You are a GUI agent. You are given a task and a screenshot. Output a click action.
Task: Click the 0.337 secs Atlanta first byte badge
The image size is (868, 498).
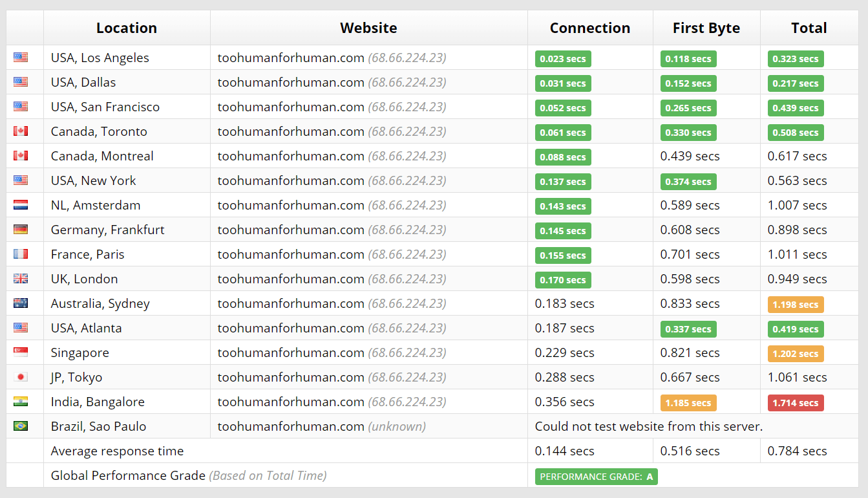tap(688, 329)
